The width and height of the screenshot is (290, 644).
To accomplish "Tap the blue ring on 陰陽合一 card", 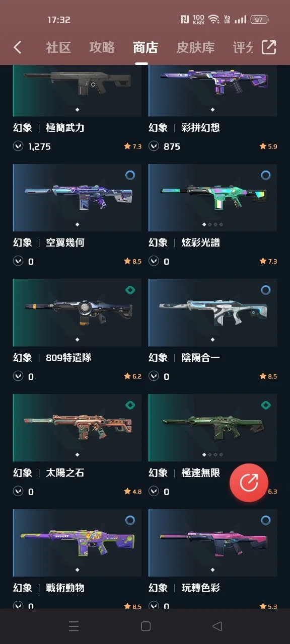I will (x=266, y=290).
